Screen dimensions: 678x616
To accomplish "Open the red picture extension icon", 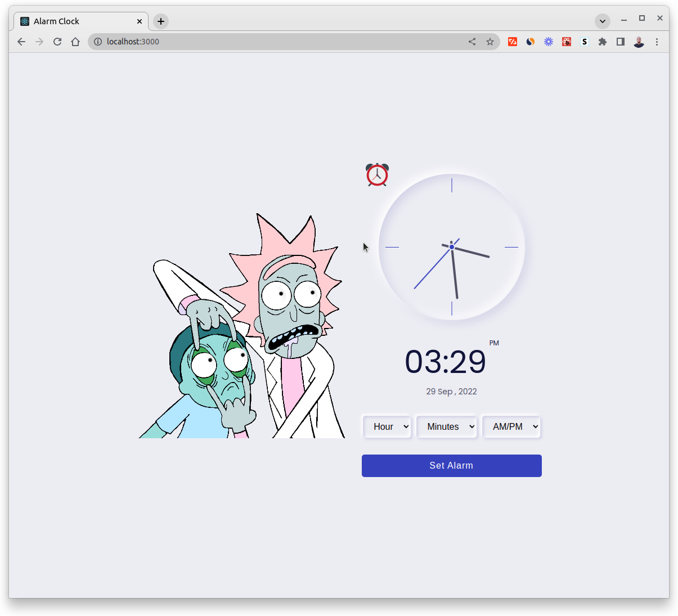I will coord(567,42).
